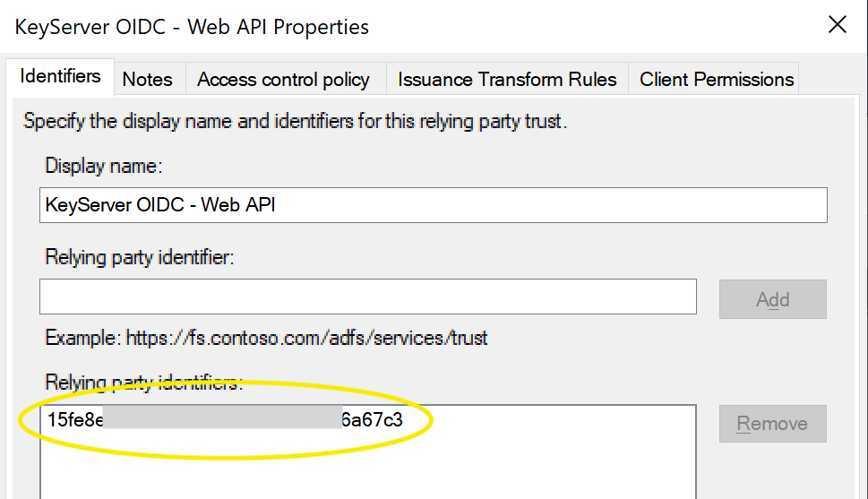868x499 pixels.
Task: Click the "Display name:" label
Action: point(103,166)
